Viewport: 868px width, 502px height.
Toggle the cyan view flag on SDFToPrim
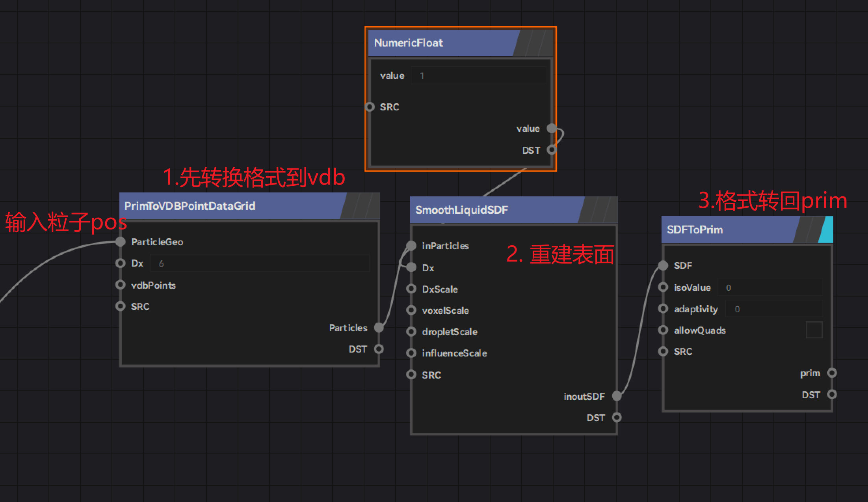[x=826, y=230]
